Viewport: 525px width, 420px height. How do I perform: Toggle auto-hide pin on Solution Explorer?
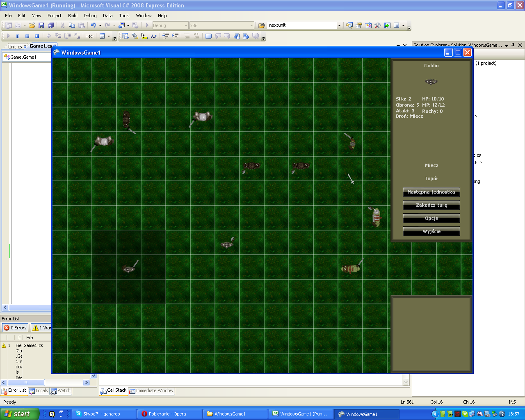point(513,45)
